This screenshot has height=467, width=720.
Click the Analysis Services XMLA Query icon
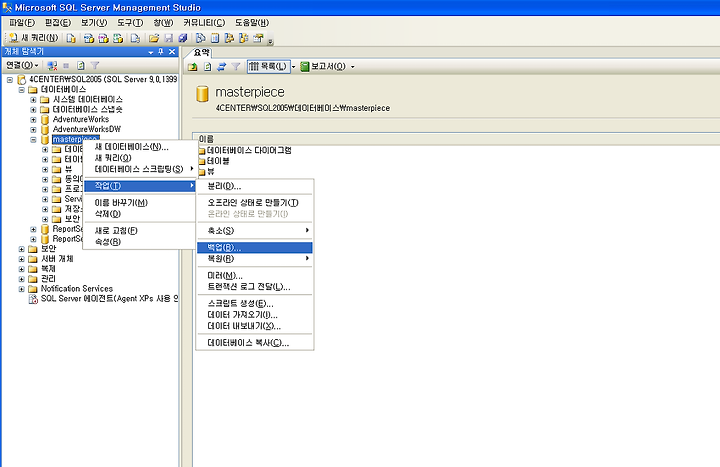point(118,38)
